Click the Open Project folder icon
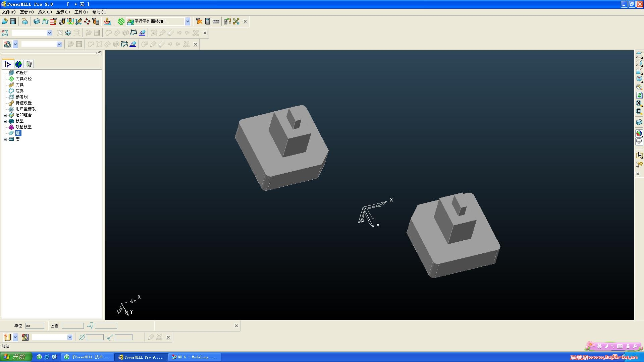 pyautogui.click(x=5, y=21)
